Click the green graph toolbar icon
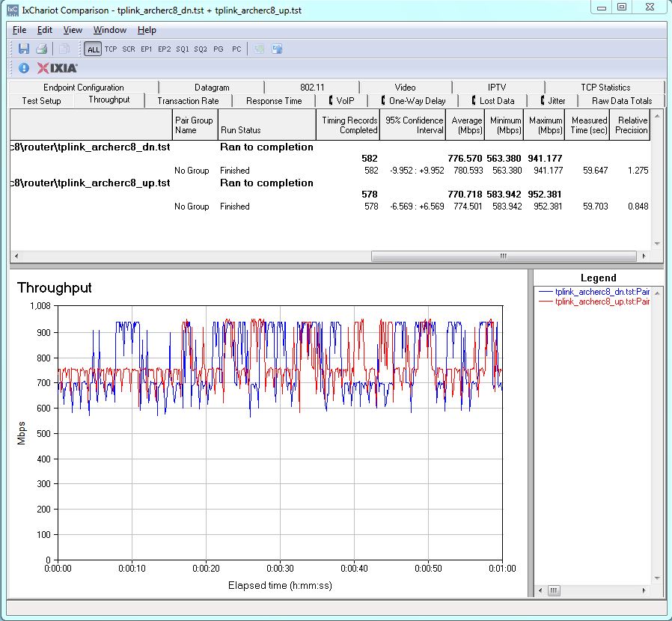This screenshot has height=621, width=672. pyautogui.click(x=259, y=49)
